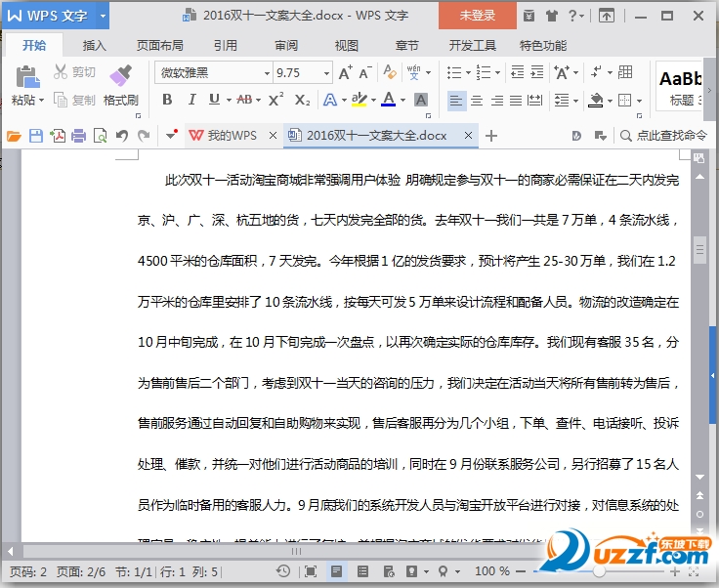
Task: Select web layout view in status bar
Action: 389,571
